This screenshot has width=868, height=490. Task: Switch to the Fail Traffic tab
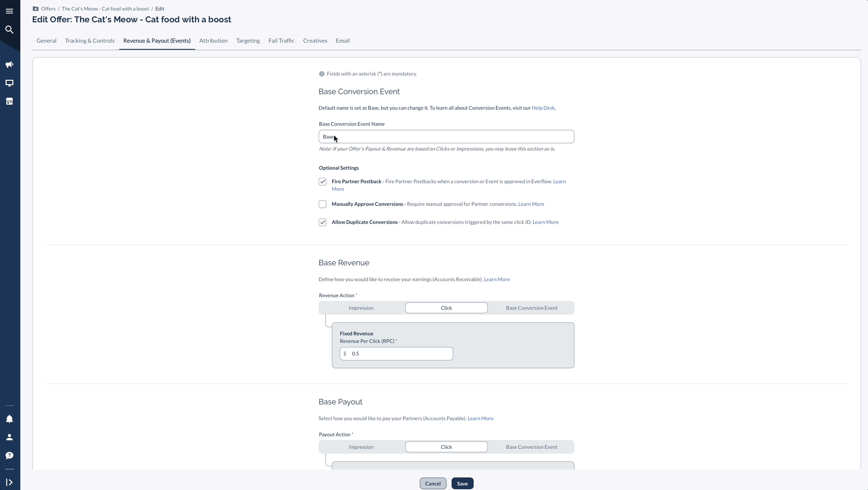click(x=281, y=41)
